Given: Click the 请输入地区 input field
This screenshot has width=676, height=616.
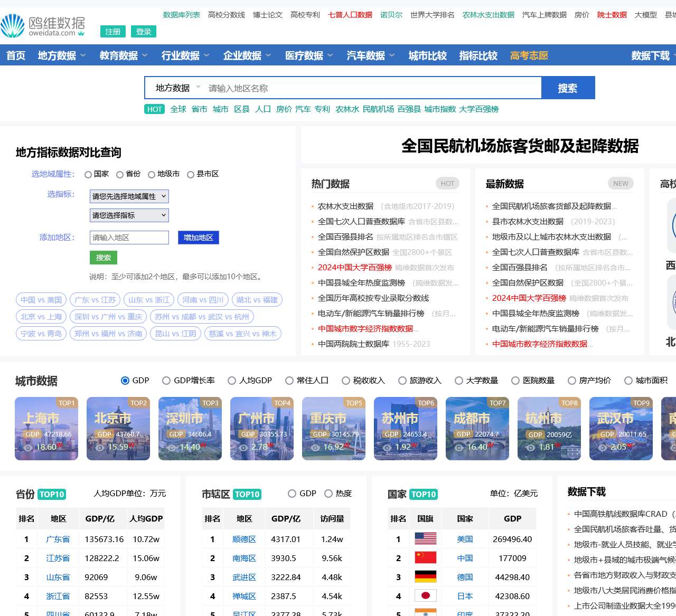Looking at the screenshot, I should [x=129, y=238].
